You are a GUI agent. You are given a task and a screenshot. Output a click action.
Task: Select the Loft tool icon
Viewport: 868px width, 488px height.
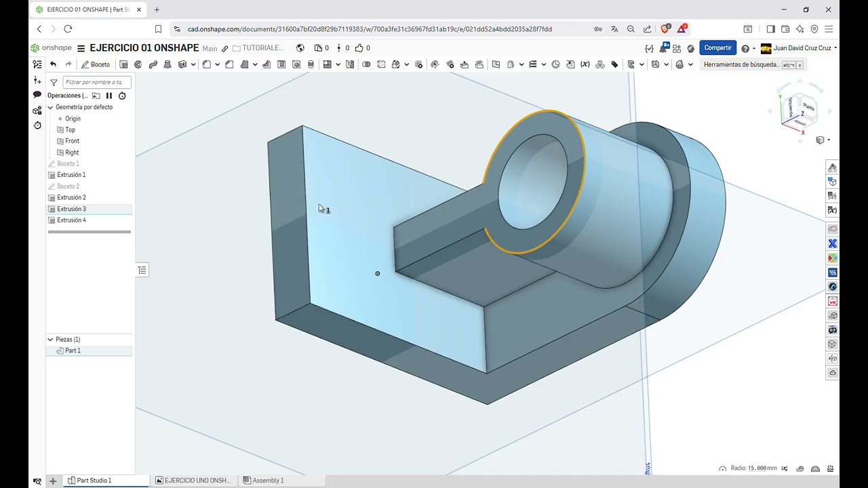pyautogui.click(x=167, y=64)
